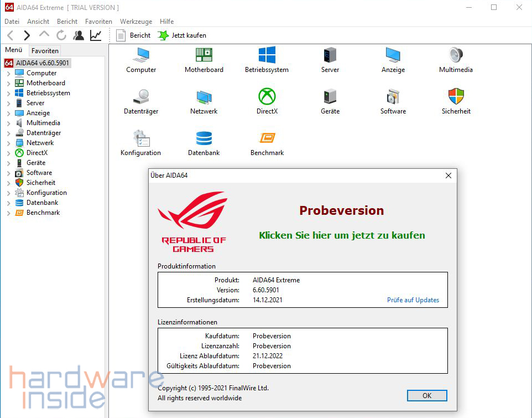Open the Anzeige icon in main panel
532x418 pixels.
pos(393,60)
